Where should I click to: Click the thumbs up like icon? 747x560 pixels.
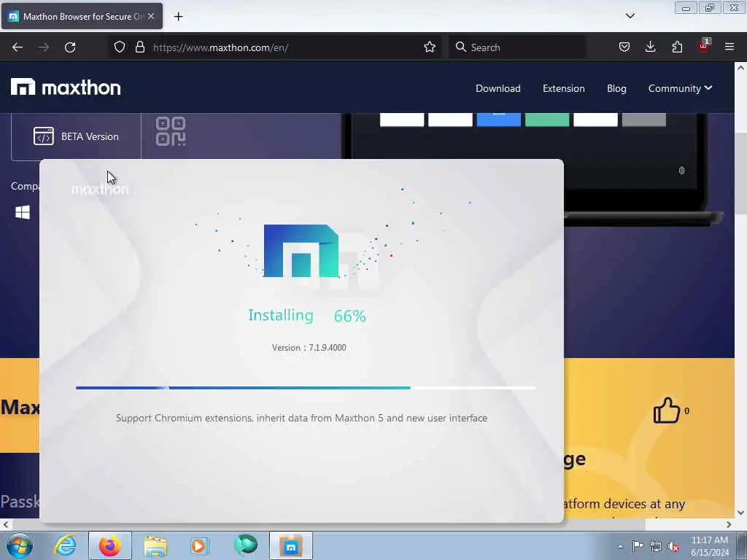coord(666,411)
